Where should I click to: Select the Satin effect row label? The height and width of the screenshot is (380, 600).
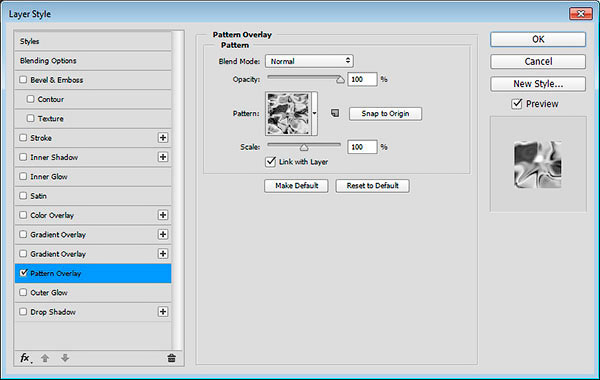pyautogui.click(x=38, y=196)
